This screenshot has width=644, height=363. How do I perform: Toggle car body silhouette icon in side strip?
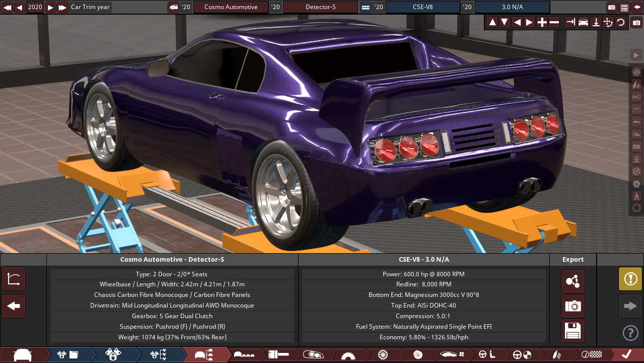(x=636, y=121)
